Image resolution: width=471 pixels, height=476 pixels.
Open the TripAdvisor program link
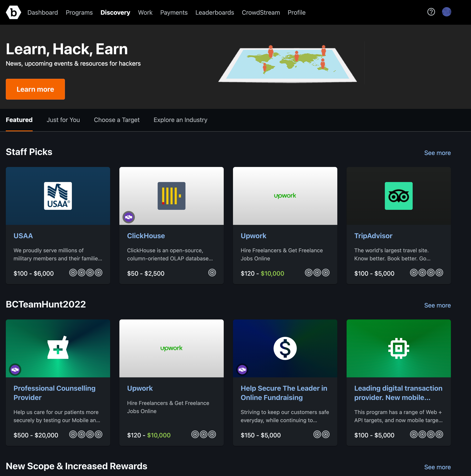coord(373,236)
